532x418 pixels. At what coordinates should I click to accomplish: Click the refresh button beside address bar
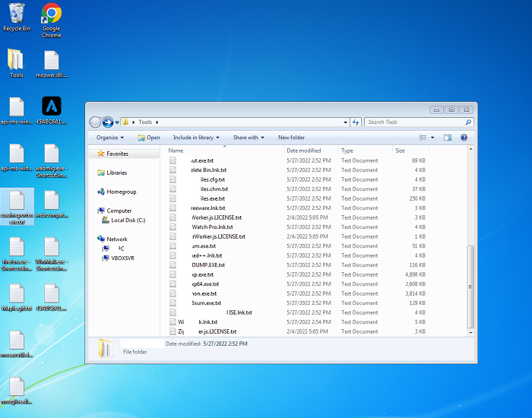coord(355,122)
